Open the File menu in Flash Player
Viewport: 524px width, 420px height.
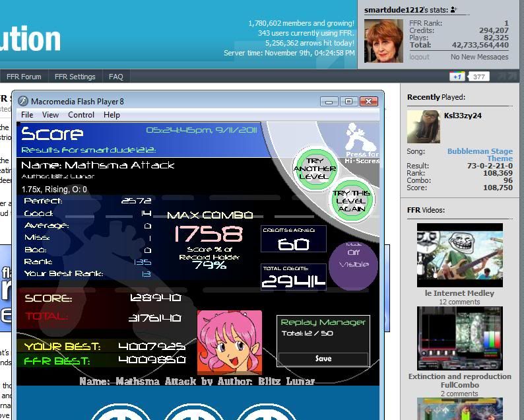click(27, 115)
